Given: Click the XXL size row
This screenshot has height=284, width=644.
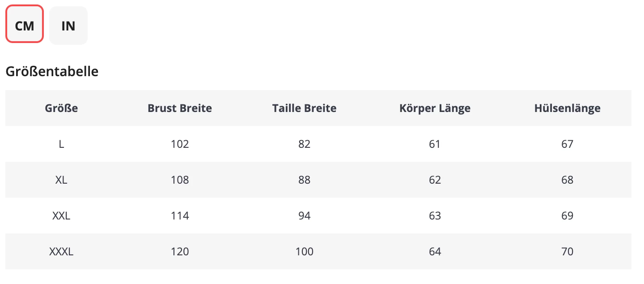Looking at the screenshot, I should click(61, 215).
